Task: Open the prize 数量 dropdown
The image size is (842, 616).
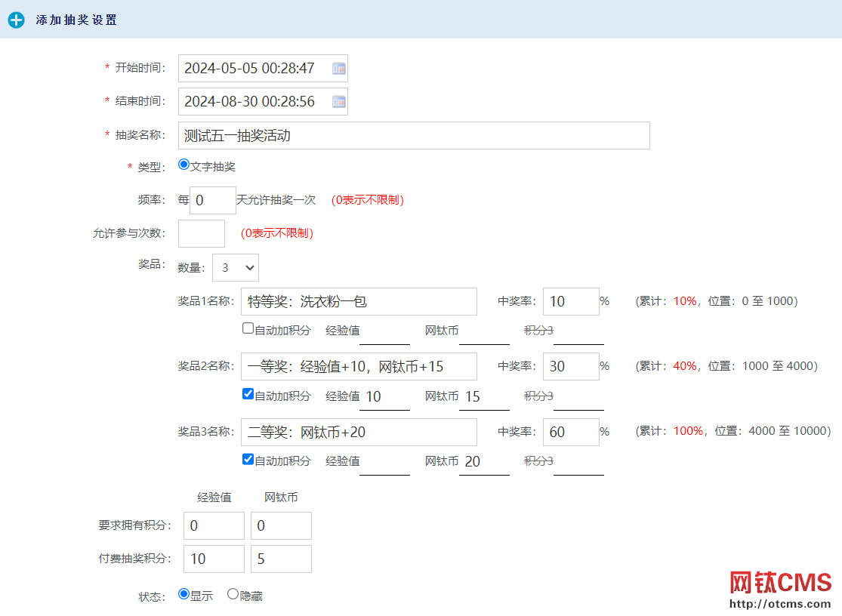Action: tap(236, 267)
